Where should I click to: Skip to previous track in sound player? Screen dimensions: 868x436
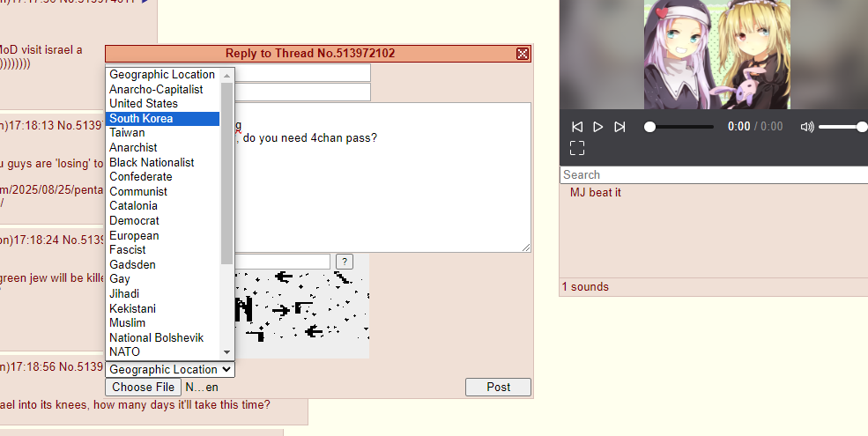[577, 127]
